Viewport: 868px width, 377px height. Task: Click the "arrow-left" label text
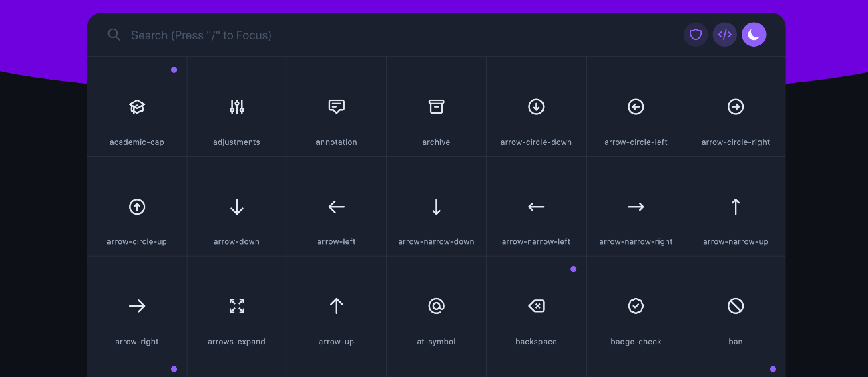(337, 242)
